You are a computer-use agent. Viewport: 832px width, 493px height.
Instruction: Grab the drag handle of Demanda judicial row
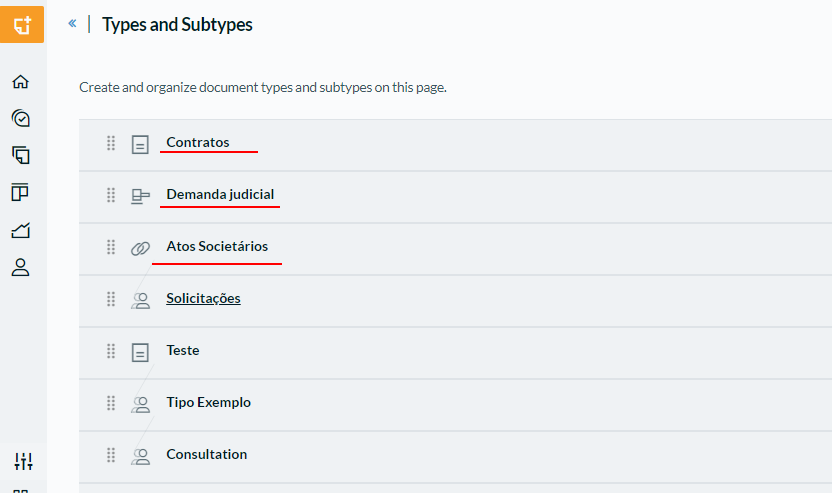(x=111, y=195)
